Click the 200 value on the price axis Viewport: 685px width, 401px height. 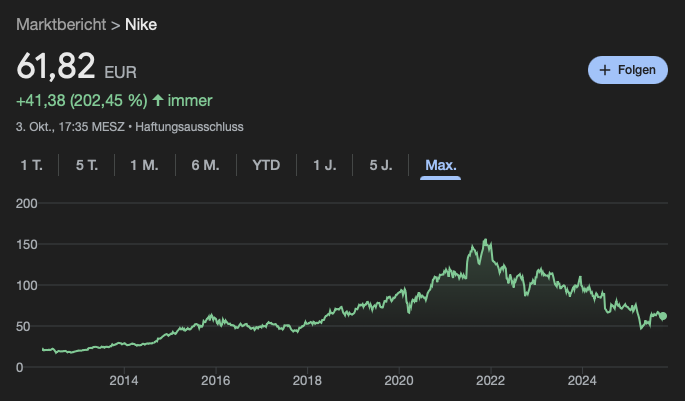27,203
